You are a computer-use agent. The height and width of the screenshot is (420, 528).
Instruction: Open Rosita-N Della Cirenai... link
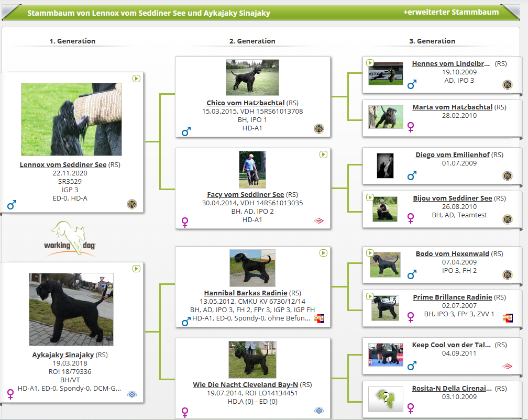[452, 389]
